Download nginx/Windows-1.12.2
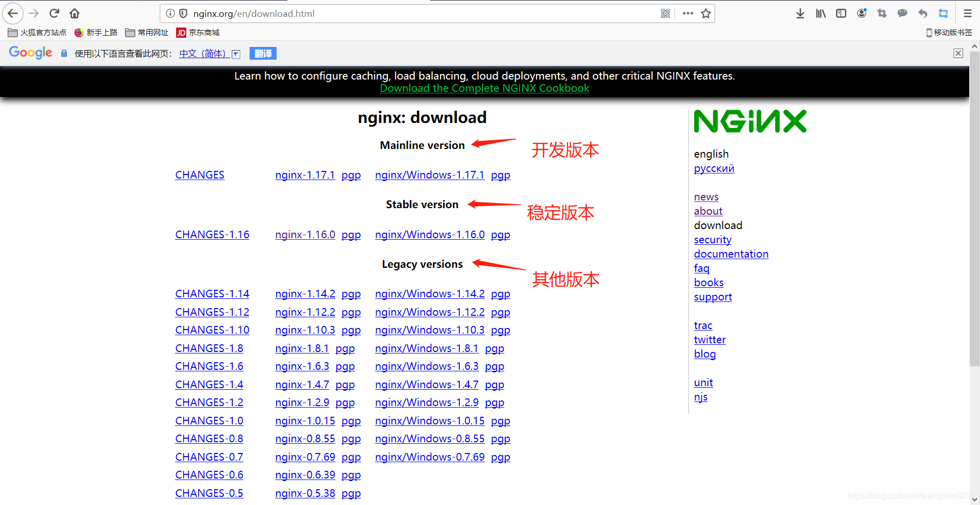Image resolution: width=980 pixels, height=505 pixels. pyautogui.click(x=430, y=312)
